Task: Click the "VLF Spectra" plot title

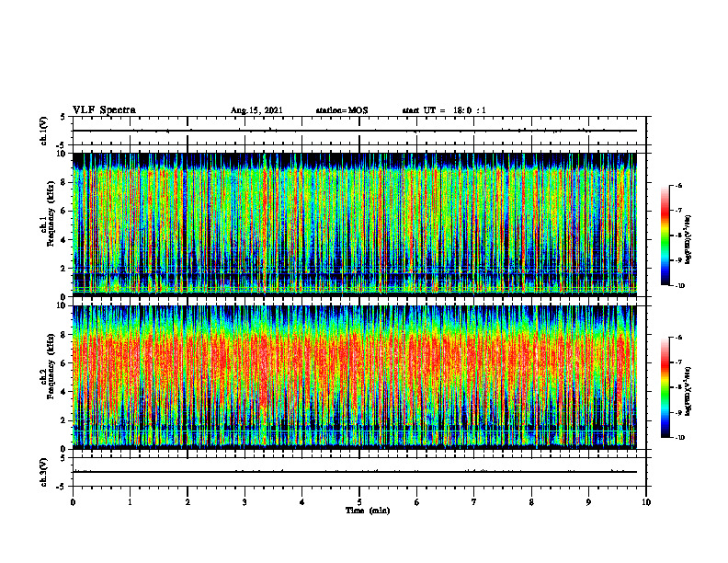Action: pos(104,110)
